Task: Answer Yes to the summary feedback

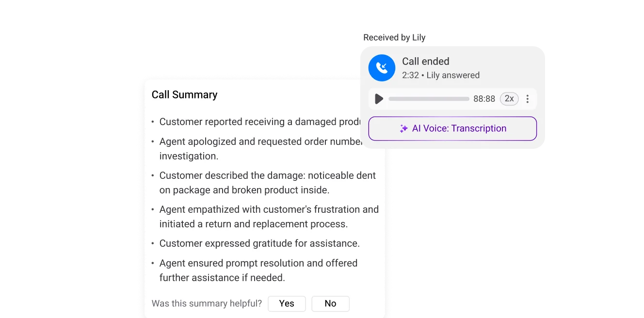Action: (287, 303)
